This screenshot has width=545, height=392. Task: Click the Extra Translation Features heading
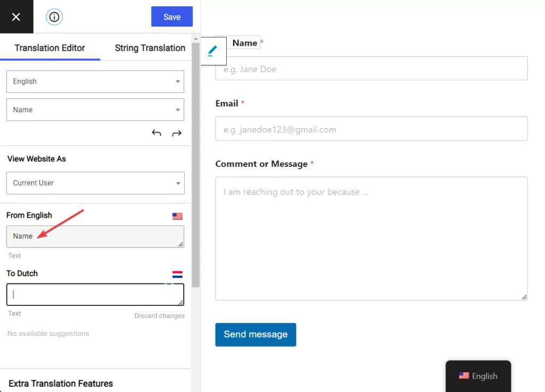click(x=61, y=383)
